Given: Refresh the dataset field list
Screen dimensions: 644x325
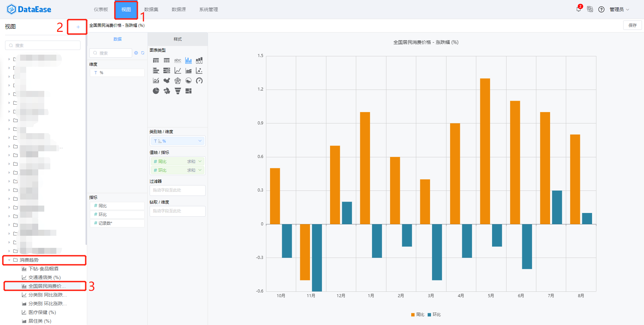Looking at the screenshot, I should click(x=143, y=53).
